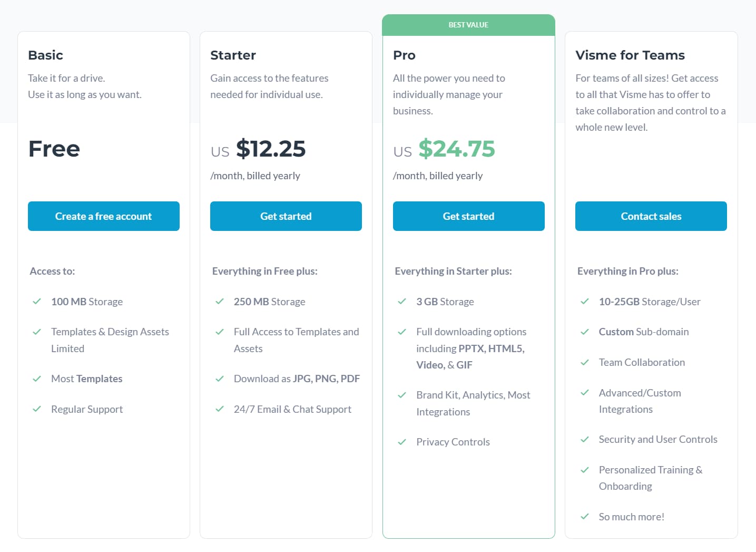Click Get started on the Pro plan

468,216
